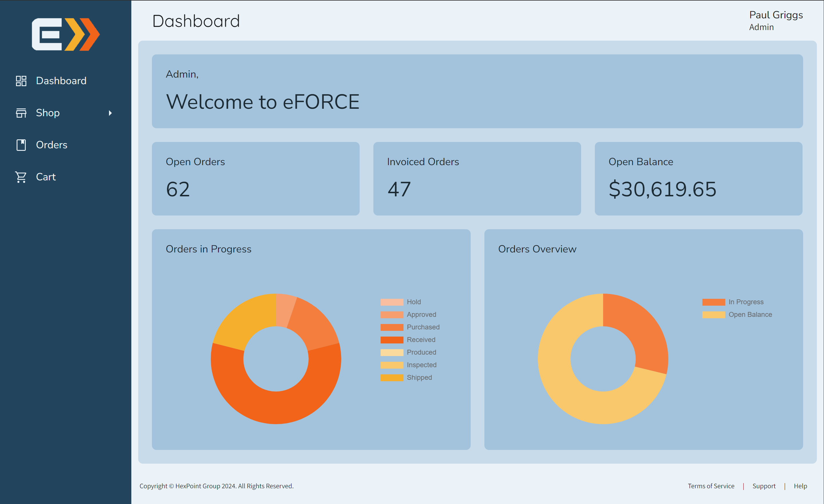This screenshot has height=504, width=824.
Task: Click the Received donut chart segment
Action: 276,408
